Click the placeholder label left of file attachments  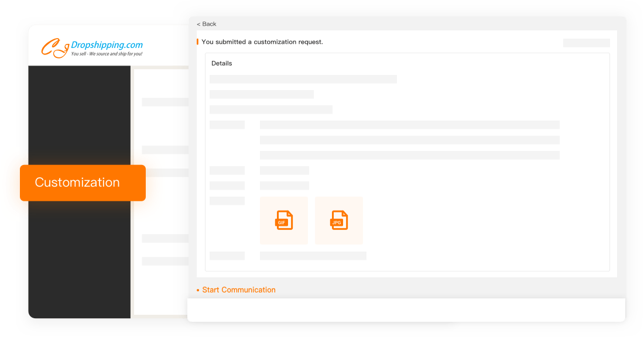227,201
